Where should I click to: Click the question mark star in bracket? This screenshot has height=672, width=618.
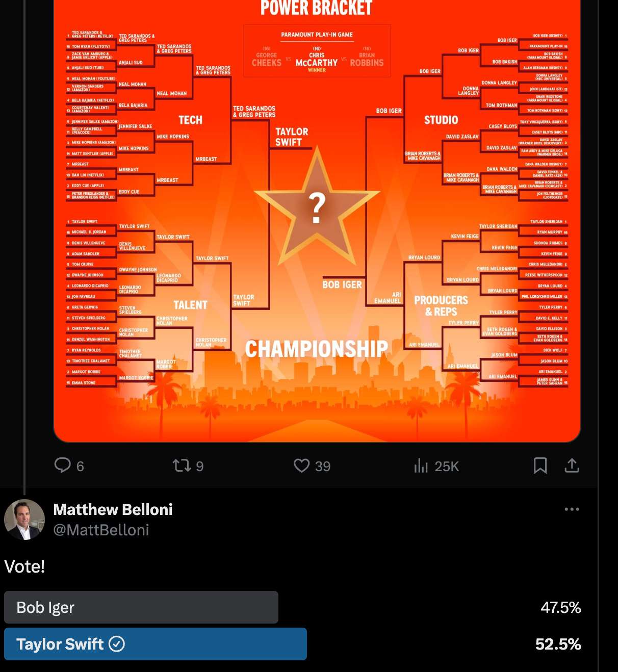pyautogui.click(x=317, y=206)
